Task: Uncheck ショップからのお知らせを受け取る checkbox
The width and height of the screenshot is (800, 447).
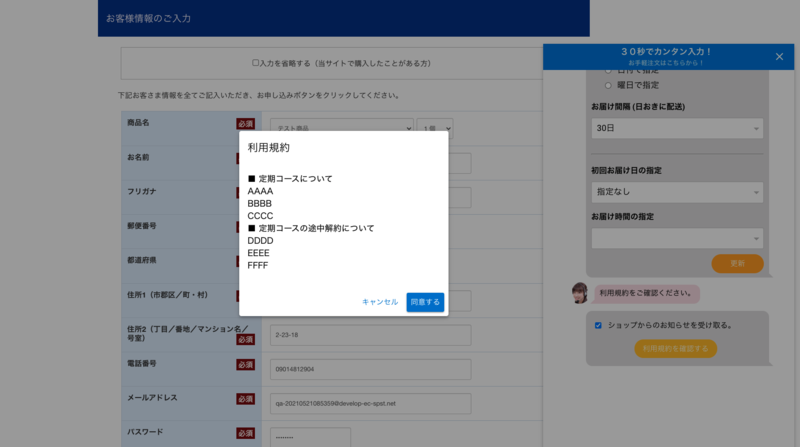Action: click(x=598, y=325)
